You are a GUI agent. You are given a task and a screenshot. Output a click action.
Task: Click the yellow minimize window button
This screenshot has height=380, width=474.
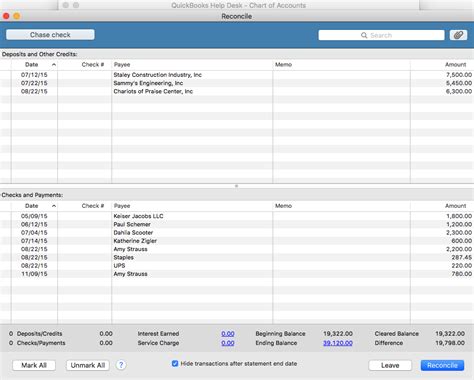pyautogui.click(x=17, y=16)
